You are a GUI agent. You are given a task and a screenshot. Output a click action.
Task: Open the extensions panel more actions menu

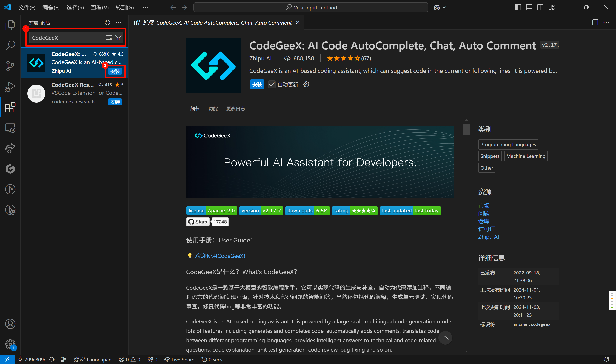118,23
